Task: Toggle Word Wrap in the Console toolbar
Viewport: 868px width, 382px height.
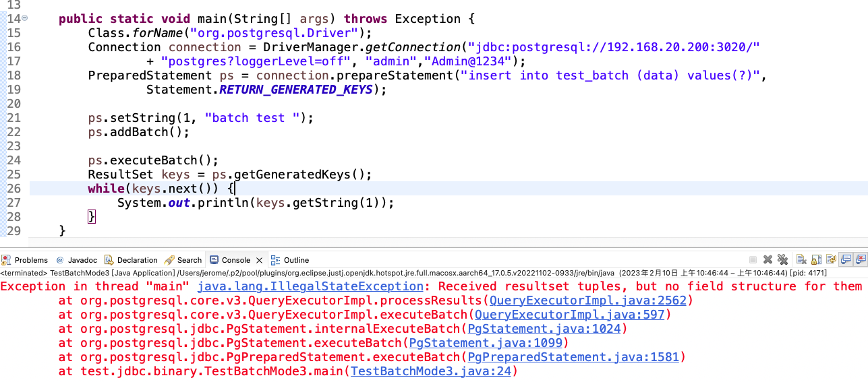Action: 830,260
